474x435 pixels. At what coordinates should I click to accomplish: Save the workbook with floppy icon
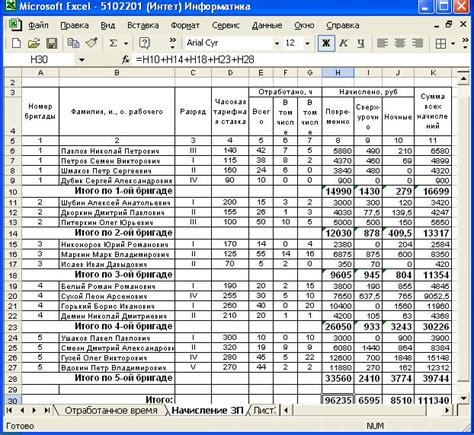(52, 43)
